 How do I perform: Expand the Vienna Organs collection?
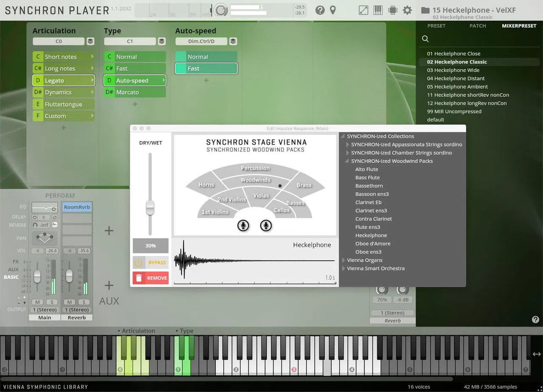343,260
